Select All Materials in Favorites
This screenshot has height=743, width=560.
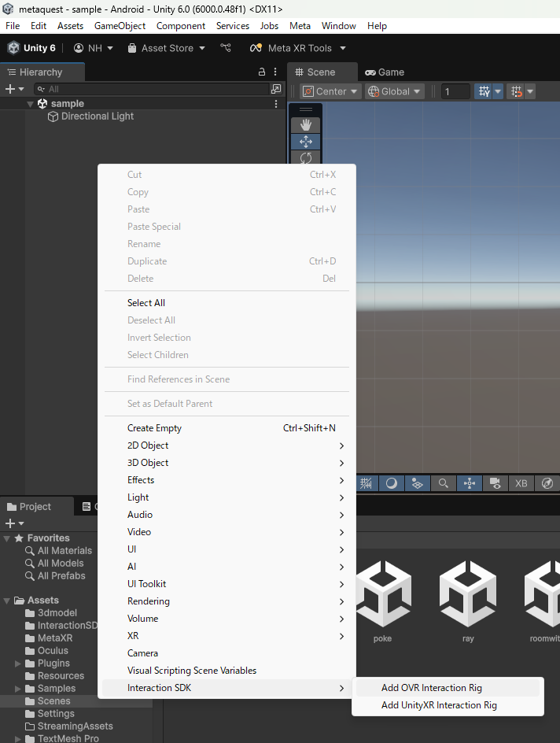click(59, 551)
